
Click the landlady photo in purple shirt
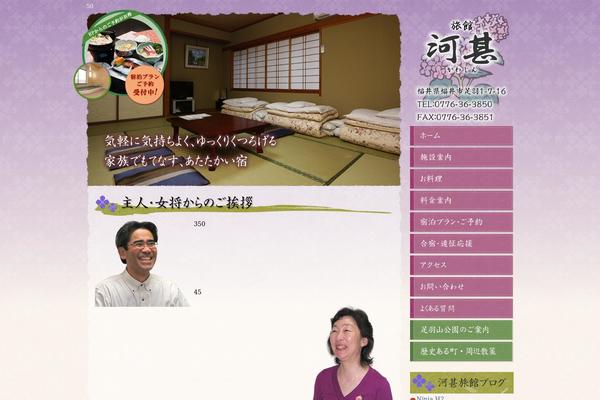[352, 353]
